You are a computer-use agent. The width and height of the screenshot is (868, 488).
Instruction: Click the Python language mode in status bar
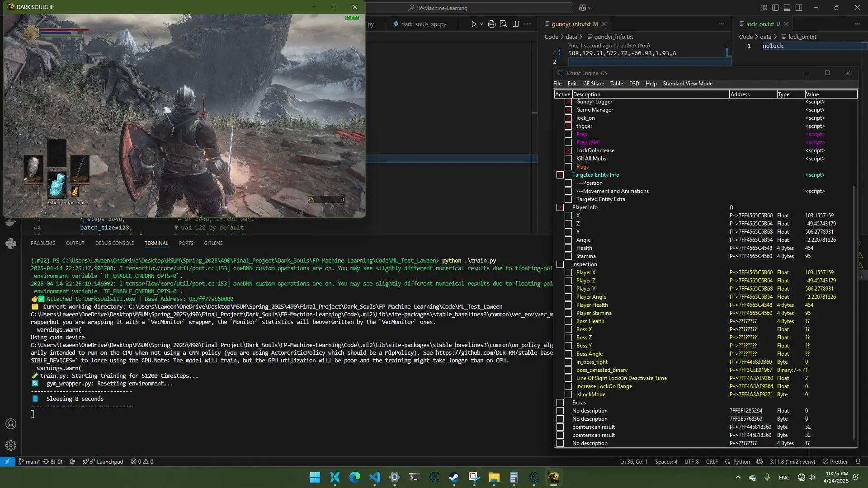(741, 461)
